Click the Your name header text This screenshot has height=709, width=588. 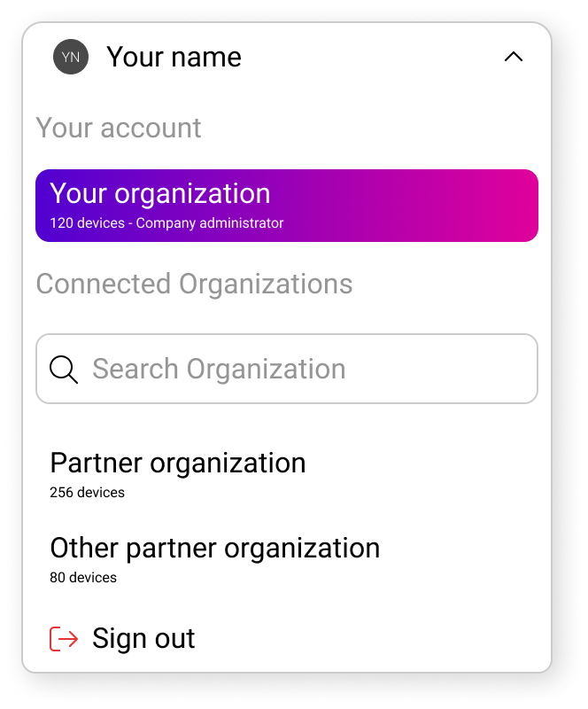click(174, 56)
